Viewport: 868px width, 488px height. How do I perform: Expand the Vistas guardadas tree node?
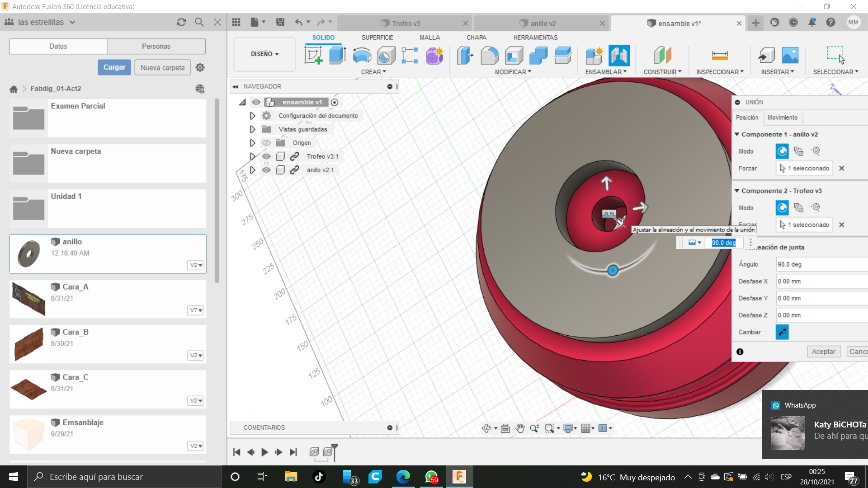point(252,129)
